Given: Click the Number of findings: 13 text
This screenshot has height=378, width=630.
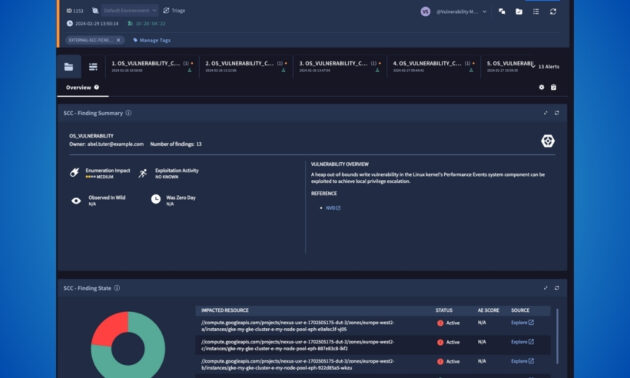Looking at the screenshot, I should [x=176, y=144].
